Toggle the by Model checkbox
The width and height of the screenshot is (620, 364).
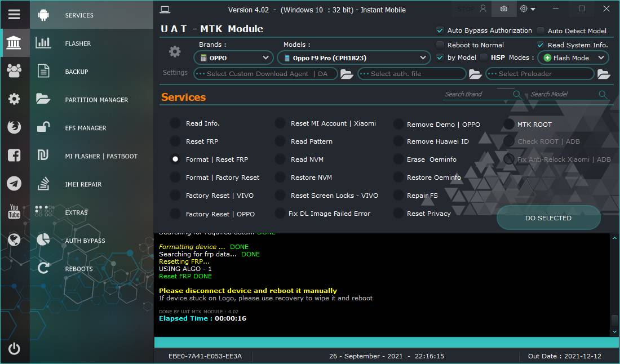pyautogui.click(x=440, y=57)
